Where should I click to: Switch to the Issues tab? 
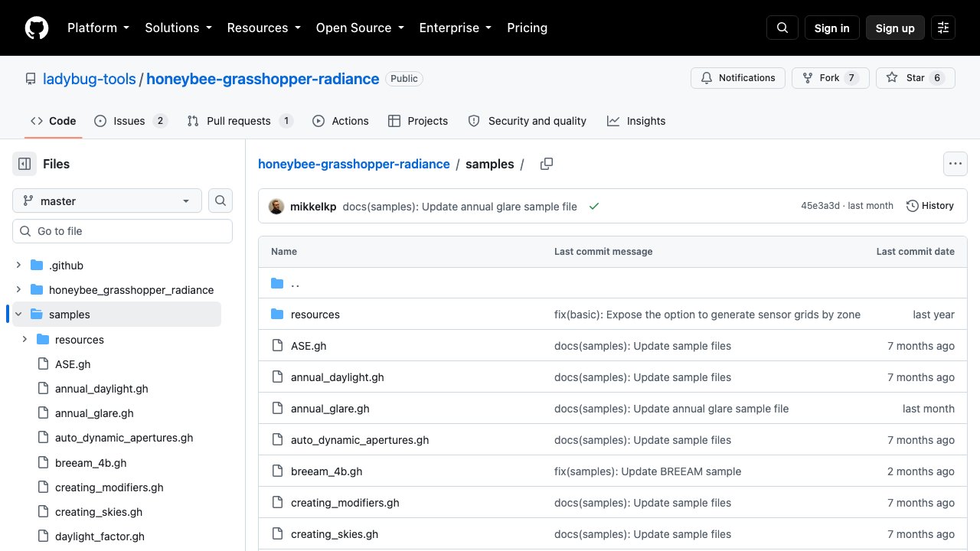coord(131,121)
